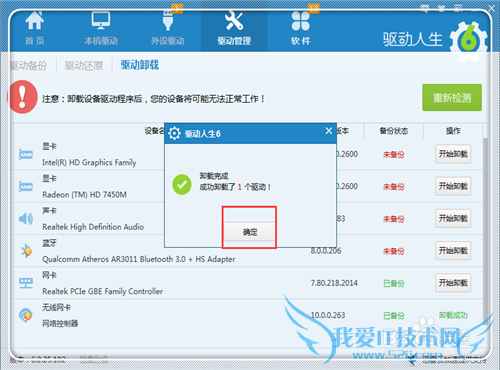
Task: Click the Bluetooth device icon
Action: pos(26,251)
